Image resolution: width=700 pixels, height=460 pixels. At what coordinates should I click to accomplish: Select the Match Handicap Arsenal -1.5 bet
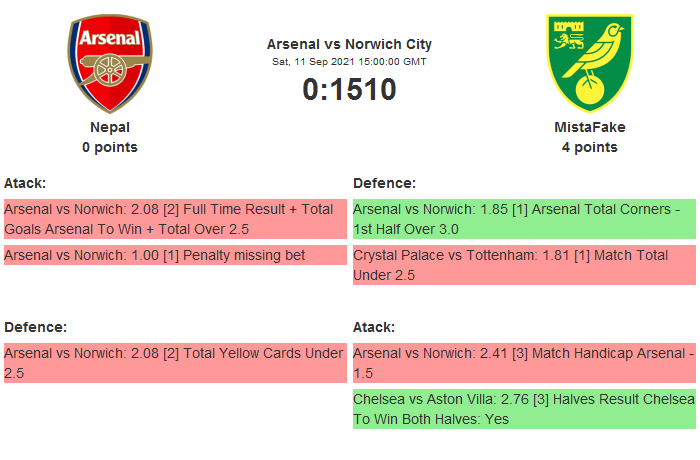point(524,363)
